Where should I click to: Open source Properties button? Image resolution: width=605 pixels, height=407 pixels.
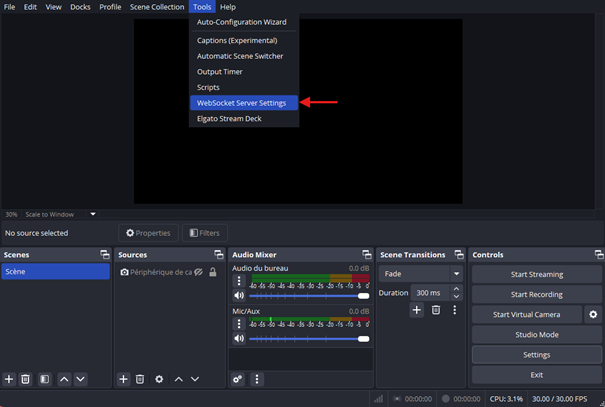148,233
